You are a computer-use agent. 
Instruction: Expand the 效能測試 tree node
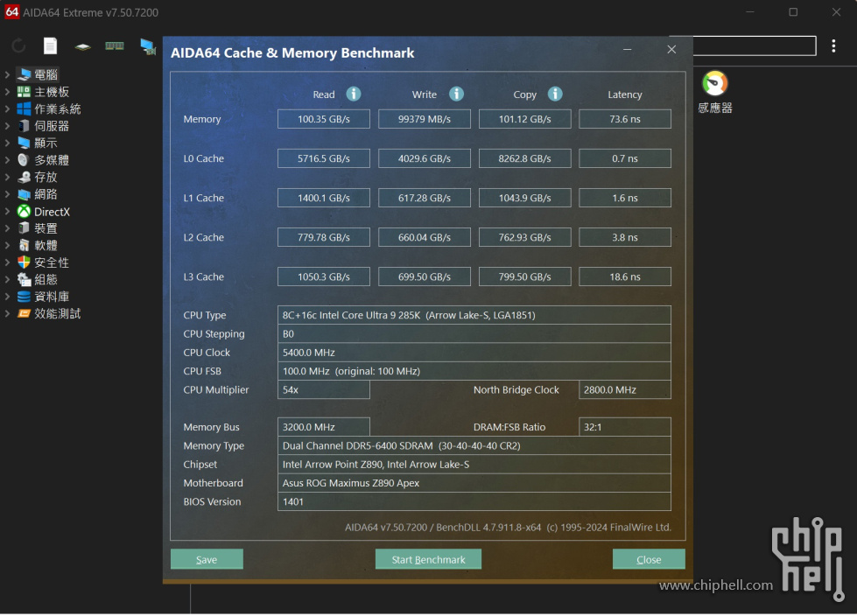pyautogui.click(x=7, y=313)
